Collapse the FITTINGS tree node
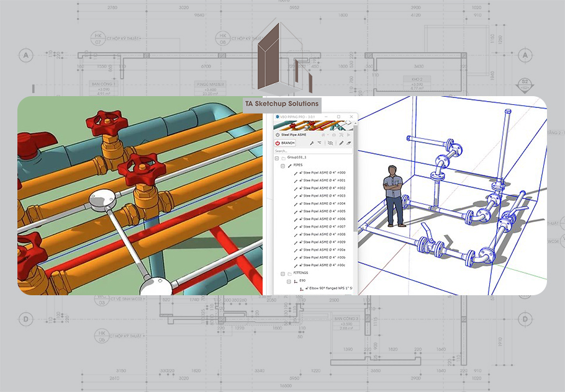The height and width of the screenshot is (392, 565). click(283, 274)
